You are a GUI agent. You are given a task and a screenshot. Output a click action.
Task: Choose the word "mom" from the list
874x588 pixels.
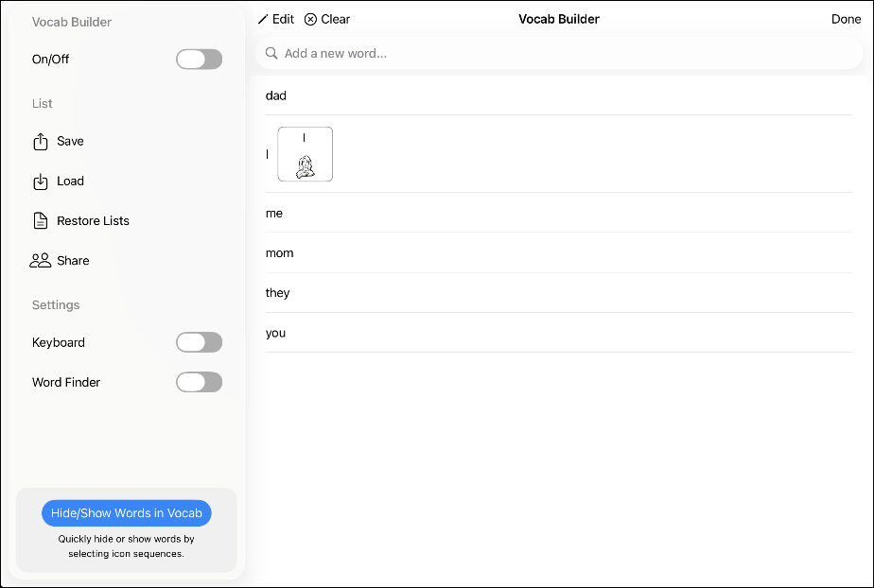pyautogui.click(x=279, y=253)
